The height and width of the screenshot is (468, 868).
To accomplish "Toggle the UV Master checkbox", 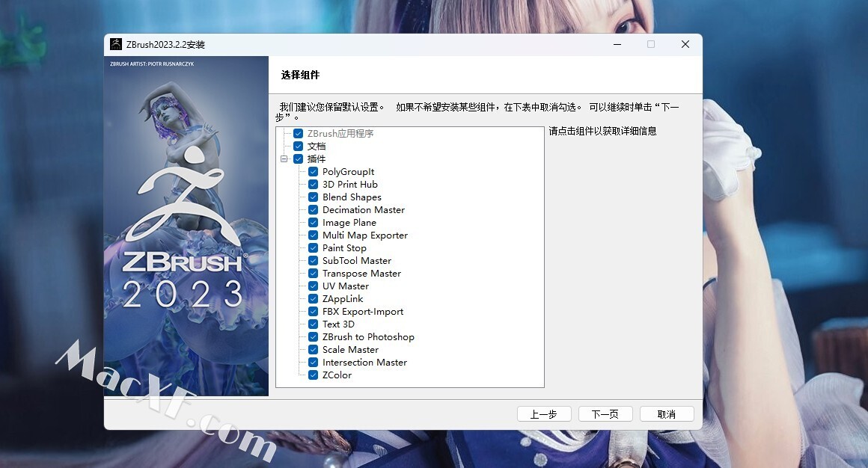I will 314,286.
